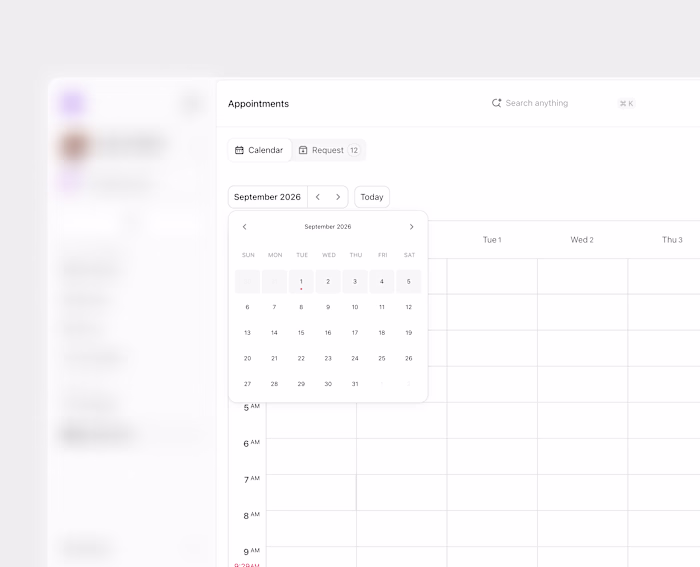Open the September 2026 month selector
700x567 pixels.
point(267,197)
